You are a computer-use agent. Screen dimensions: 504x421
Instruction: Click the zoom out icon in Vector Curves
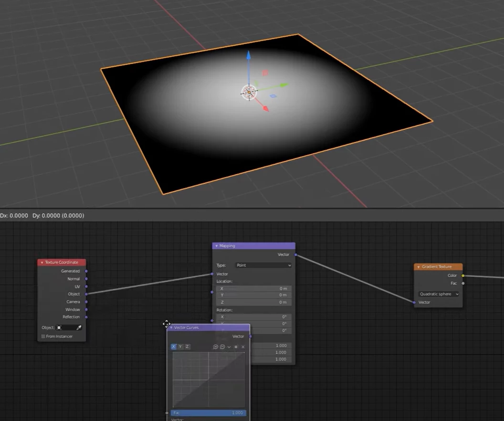pos(222,347)
